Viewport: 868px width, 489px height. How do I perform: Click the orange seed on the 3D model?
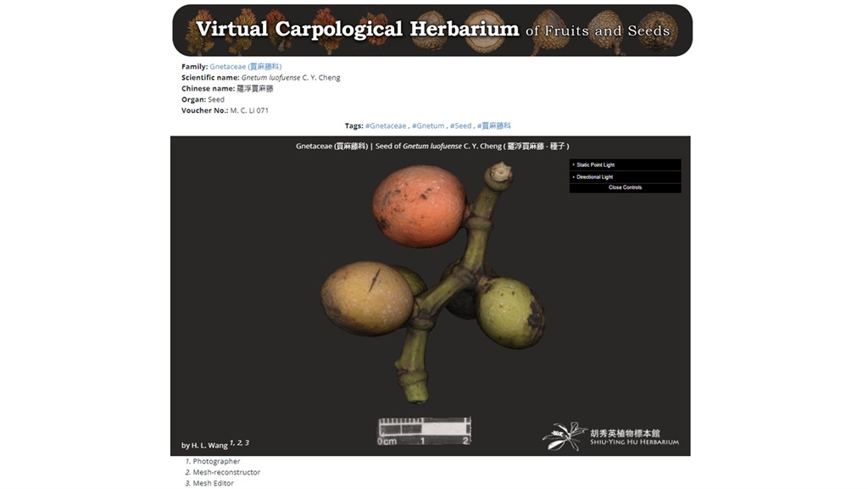coord(420,206)
